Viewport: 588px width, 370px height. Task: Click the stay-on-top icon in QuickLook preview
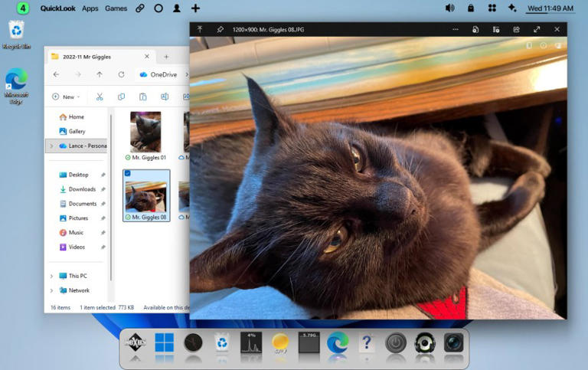point(200,29)
